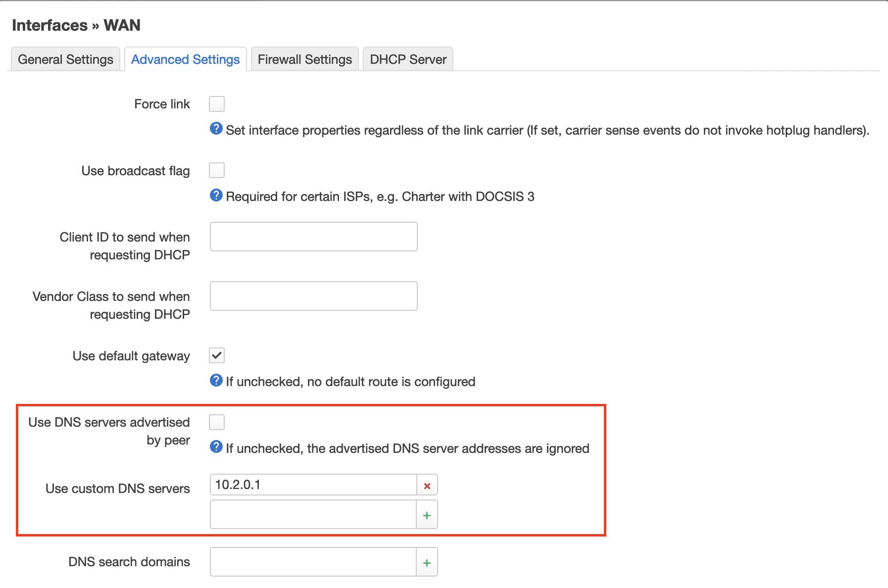The height and width of the screenshot is (588, 888).
Task: Click the Force link help icon
Action: (216, 129)
